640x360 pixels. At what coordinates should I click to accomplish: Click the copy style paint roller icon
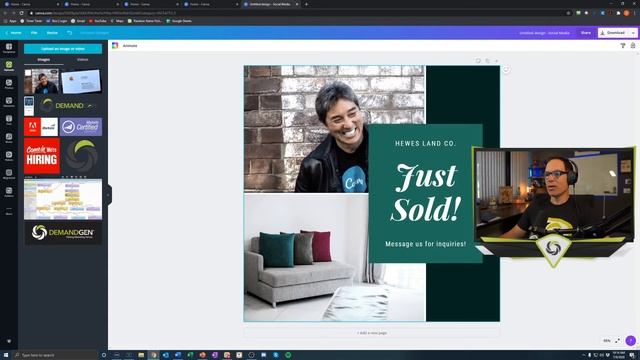click(x=623, y=46)
